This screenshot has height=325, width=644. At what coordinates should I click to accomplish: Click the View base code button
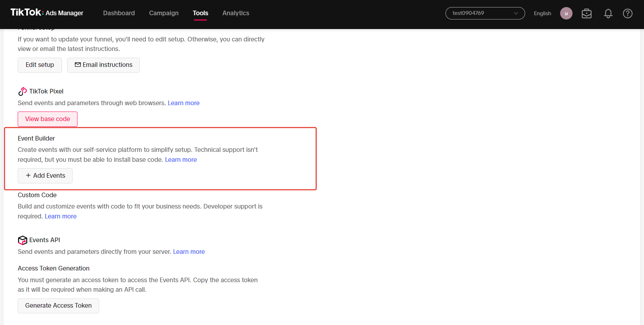click(x=47, y=119)
